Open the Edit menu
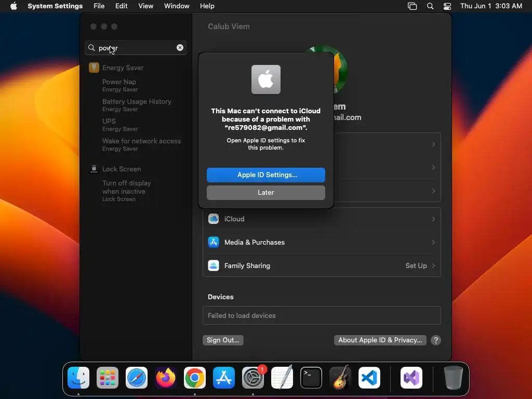The image size is (532, 399). 121,6
